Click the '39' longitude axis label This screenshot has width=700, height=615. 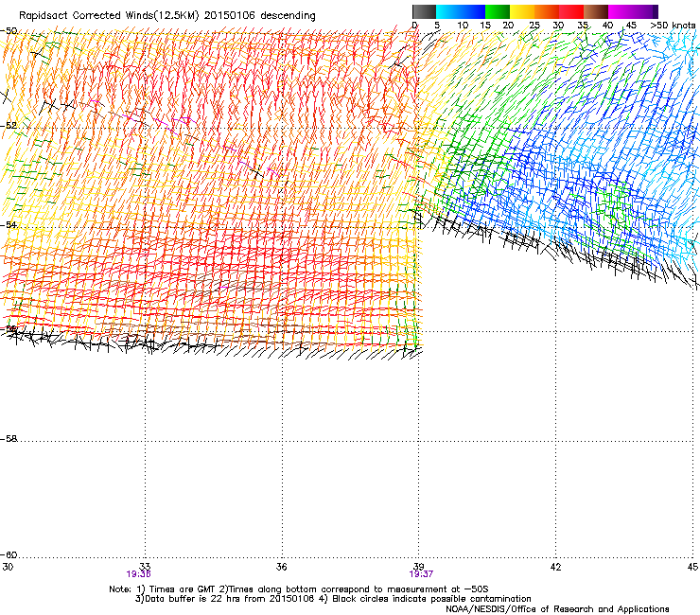coord(419,567)
